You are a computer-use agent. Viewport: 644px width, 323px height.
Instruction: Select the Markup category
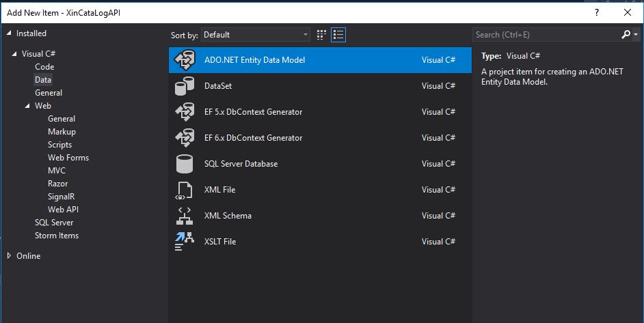62,132
